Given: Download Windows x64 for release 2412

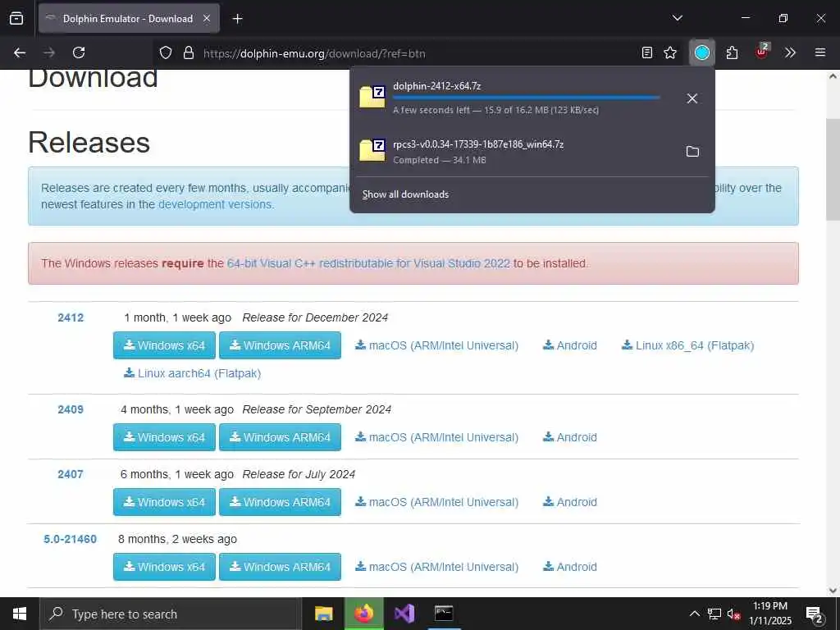Looking at the screenshot, I should coord(164,345).
